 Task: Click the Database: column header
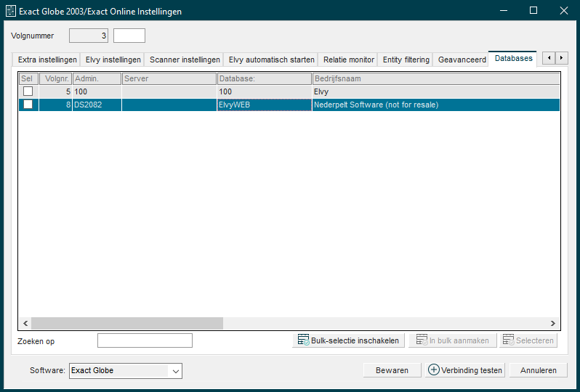coord(265,78)
